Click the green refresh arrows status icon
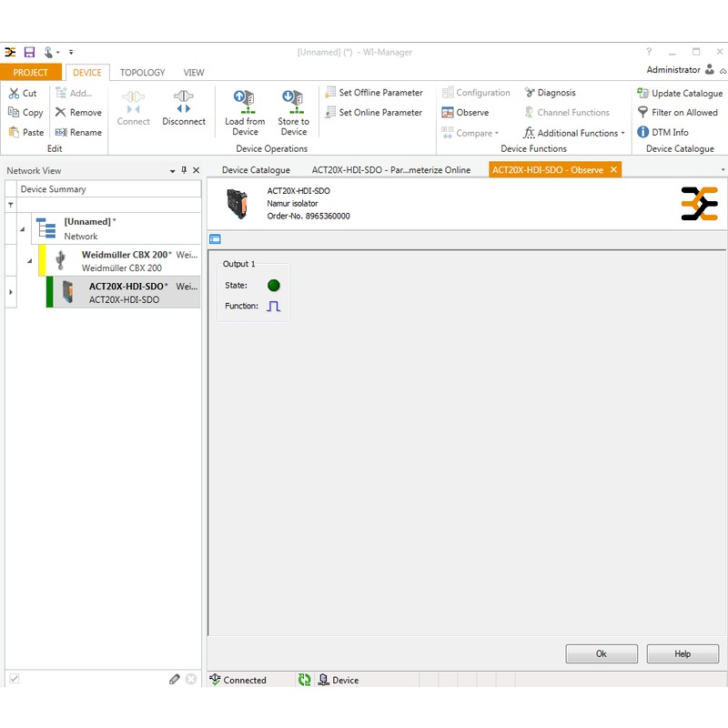This screenshot has width=728, height=728. click(304, 680)
